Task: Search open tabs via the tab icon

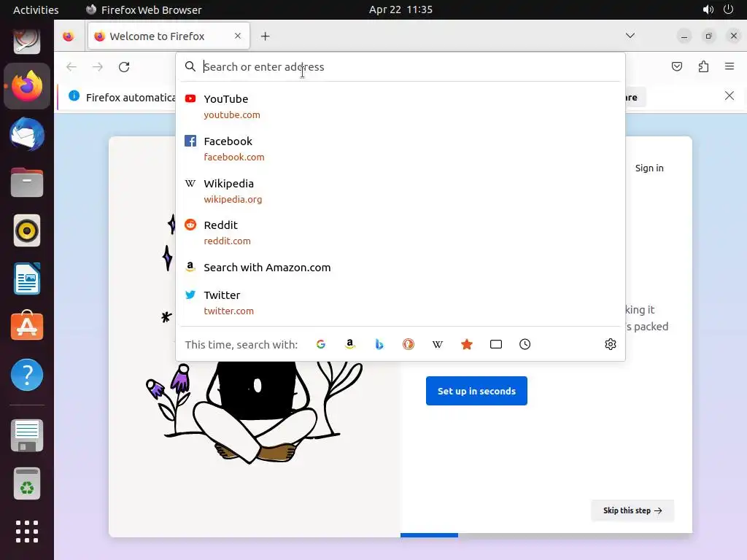Action: point(496,344)
